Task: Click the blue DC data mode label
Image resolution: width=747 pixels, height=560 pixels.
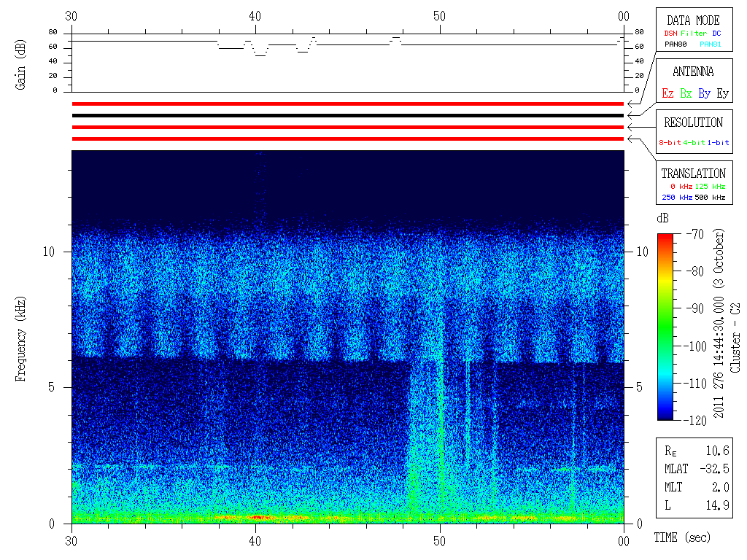Action: pos(716,34)
